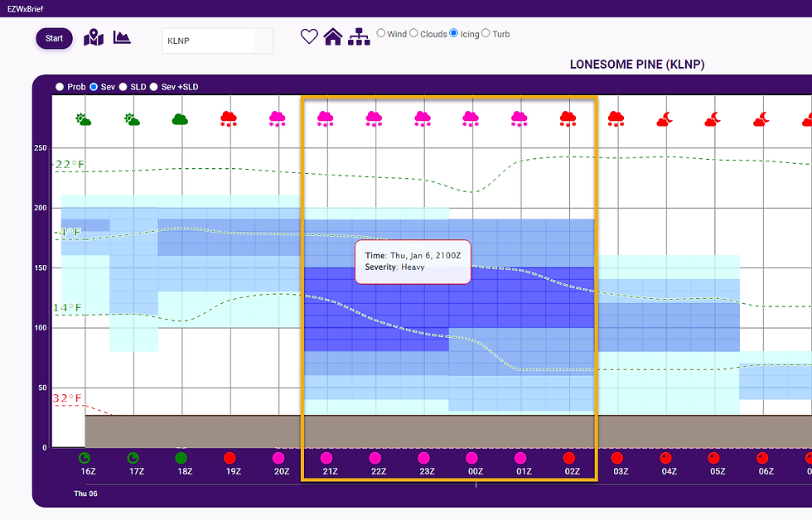Click the Severity Heavy tooltip box
This screenshot has height=520, width=812.
413,262
